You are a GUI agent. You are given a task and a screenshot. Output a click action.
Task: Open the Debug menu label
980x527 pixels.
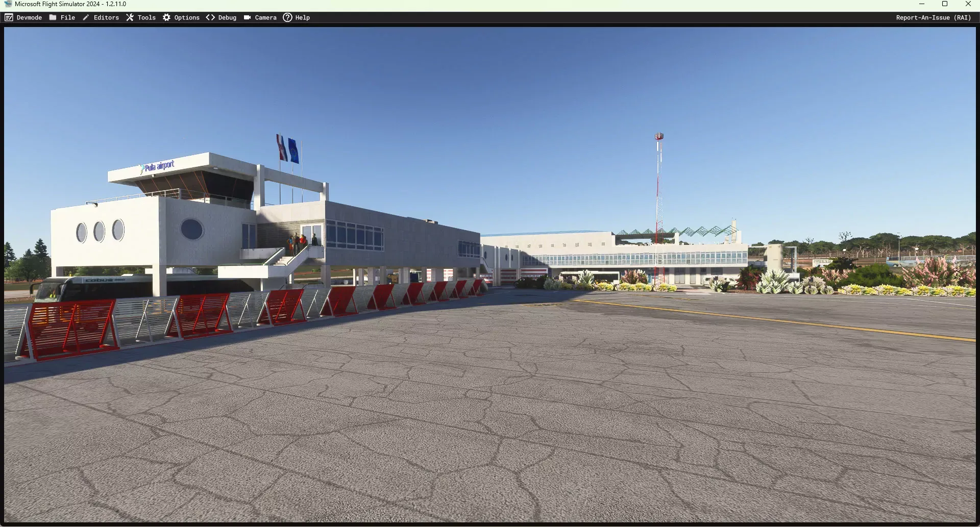pos(227,17)
